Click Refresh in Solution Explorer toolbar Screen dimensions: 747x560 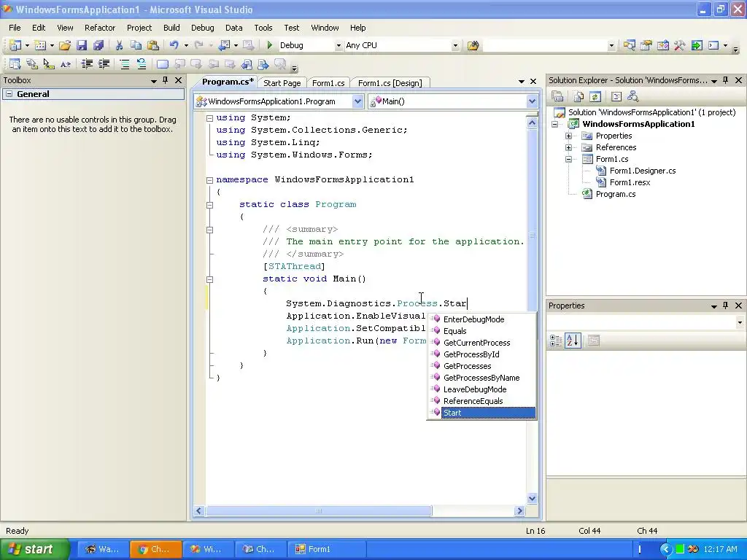click(595, 97)
